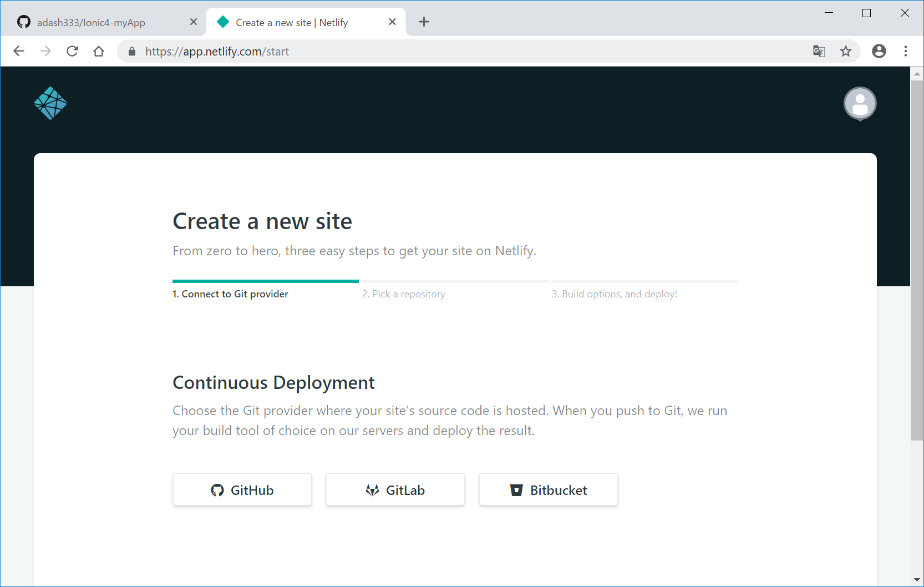
Task: Close the Netlify browser tab
Action: [x=392, y=22]
